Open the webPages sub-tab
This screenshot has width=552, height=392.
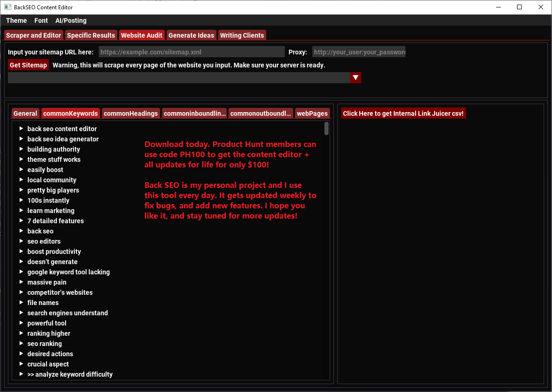tap(312, 113)
